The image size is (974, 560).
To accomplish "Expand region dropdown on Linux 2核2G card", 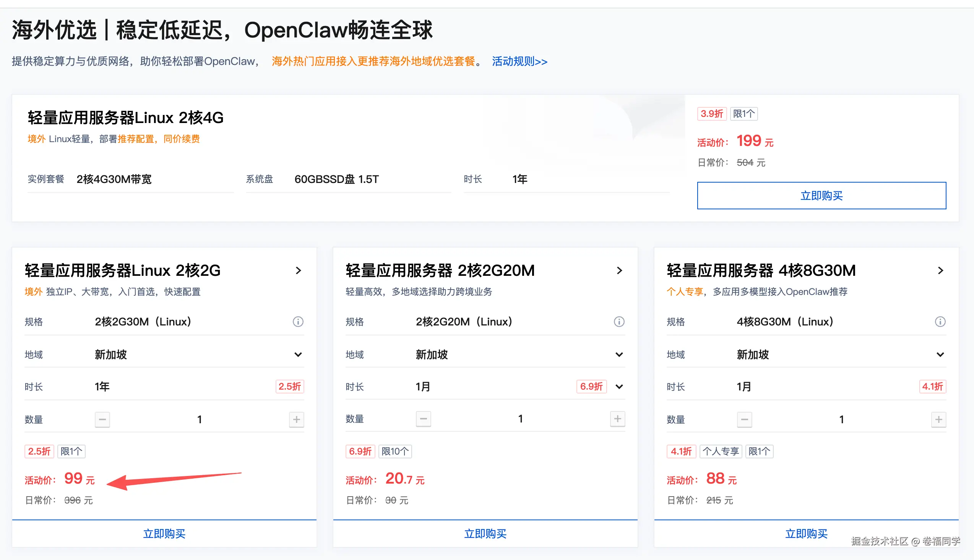I will click(298, 354).
